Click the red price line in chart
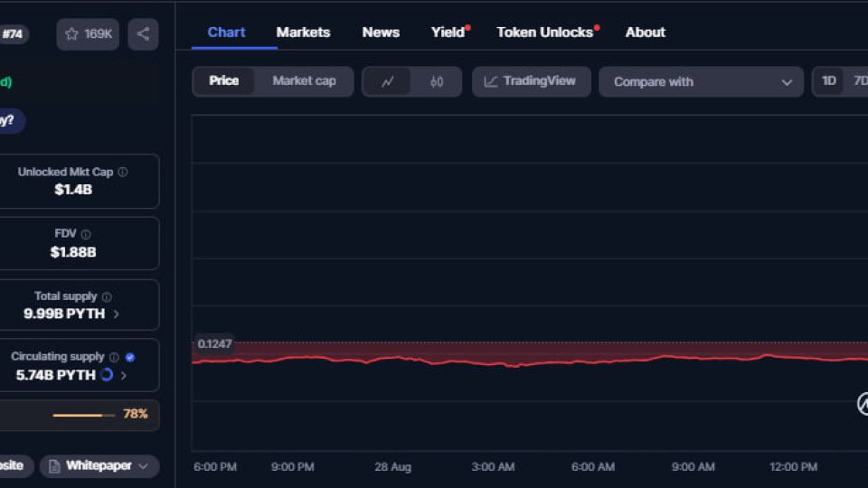 [x=530, y=361]
